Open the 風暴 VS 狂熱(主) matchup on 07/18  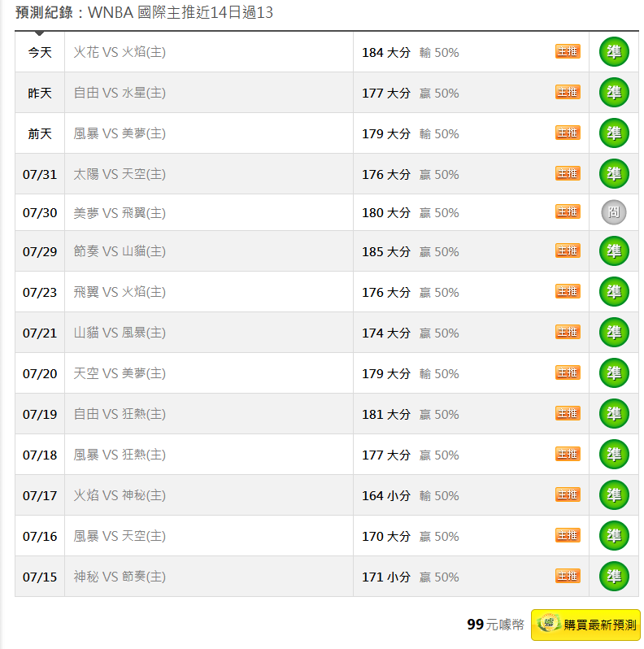tap(120, 455)
